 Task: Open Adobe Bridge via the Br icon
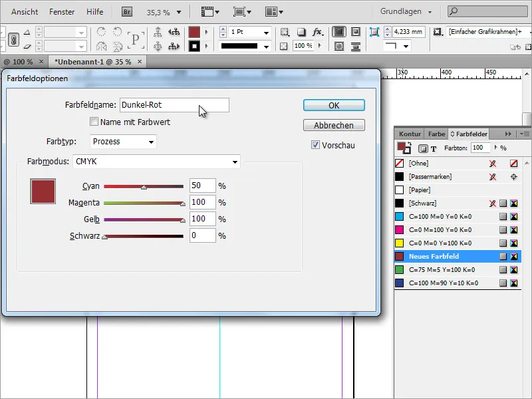click(x=126, y=11)
